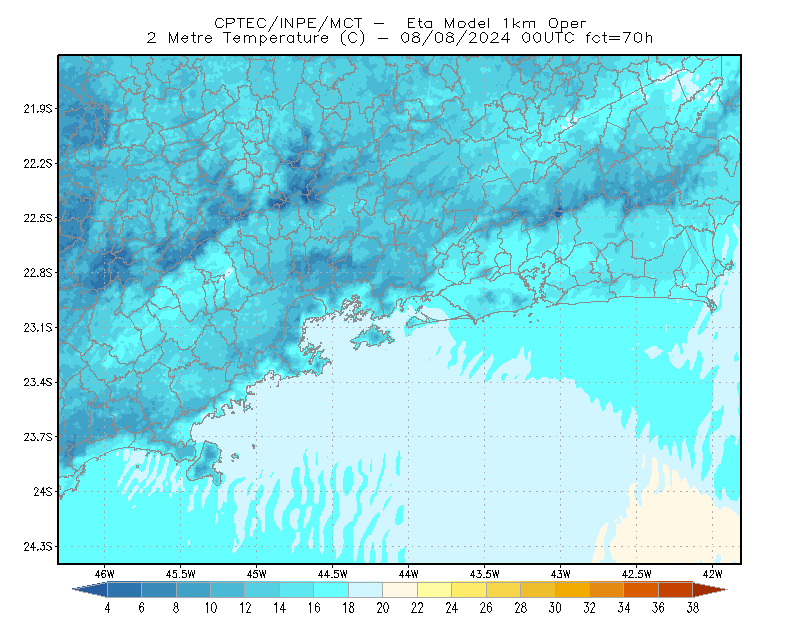Click the legend number '38'
800x618 pixels.
pos(692,608)
